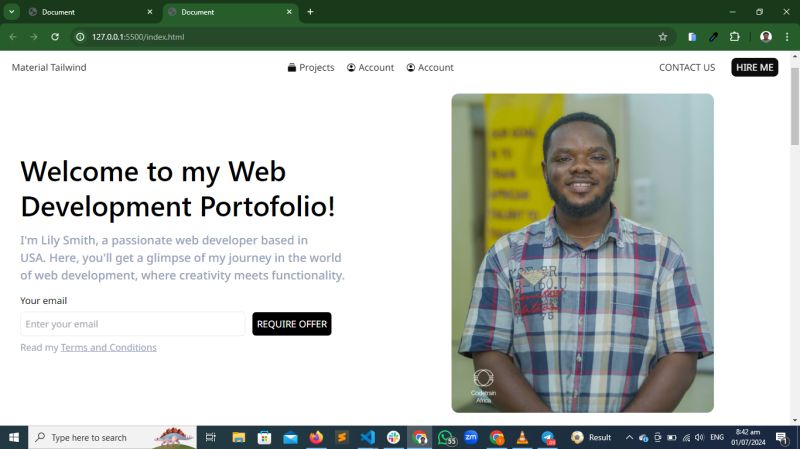Open the Terms and Conditions link
The image size is (800, 449).
pyautogui.click(x=109, y=347)
